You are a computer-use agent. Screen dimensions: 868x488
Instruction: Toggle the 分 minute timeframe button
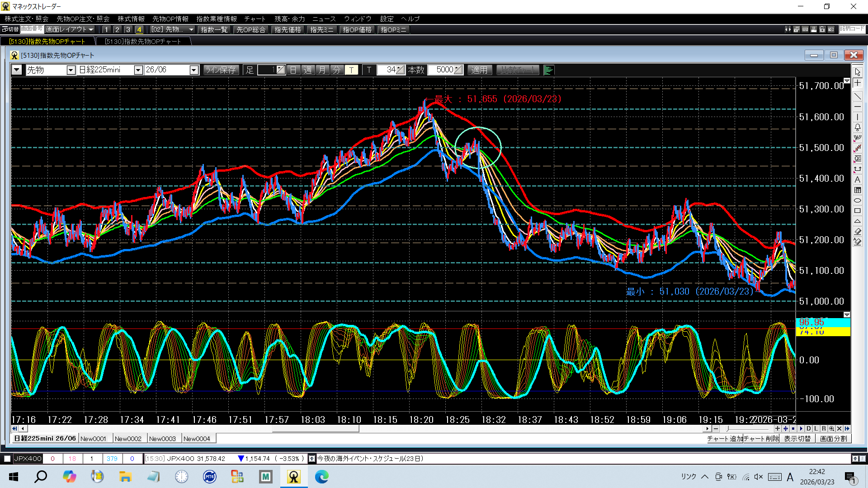(336, 70)
